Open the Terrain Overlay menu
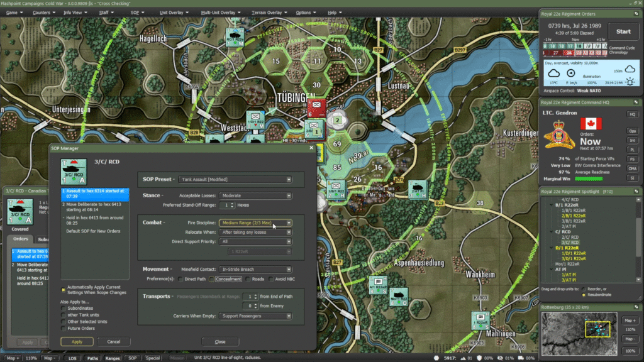The height and width of the screenshot is (362, 644). point(267,13)
